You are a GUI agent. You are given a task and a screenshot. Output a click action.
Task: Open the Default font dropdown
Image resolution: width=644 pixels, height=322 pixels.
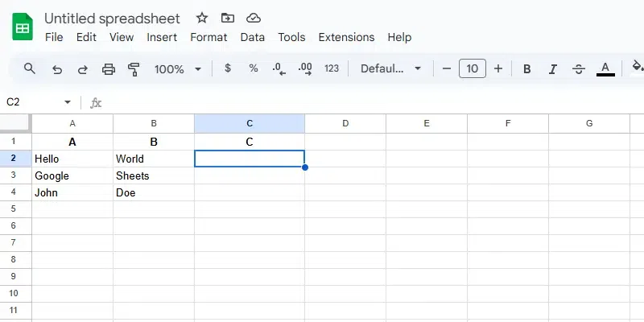click(391, 69)
